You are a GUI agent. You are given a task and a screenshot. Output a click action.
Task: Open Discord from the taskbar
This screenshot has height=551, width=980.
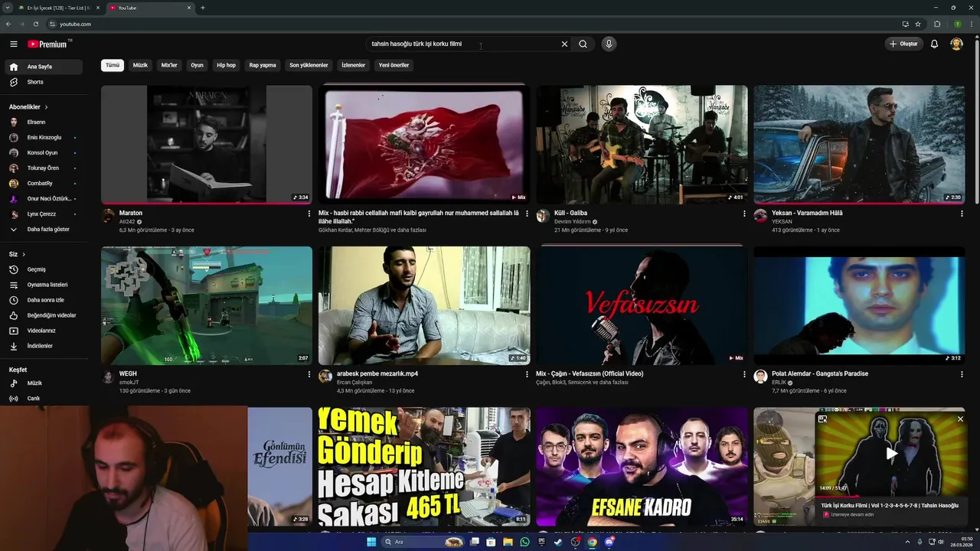coord(609,542)
